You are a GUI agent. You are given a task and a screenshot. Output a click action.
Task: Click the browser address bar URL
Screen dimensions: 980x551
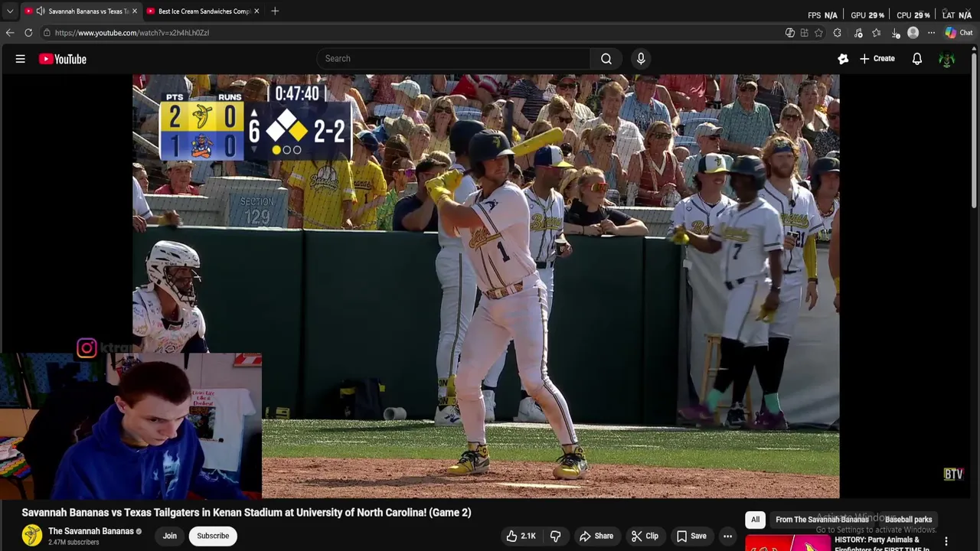(132, 33)
